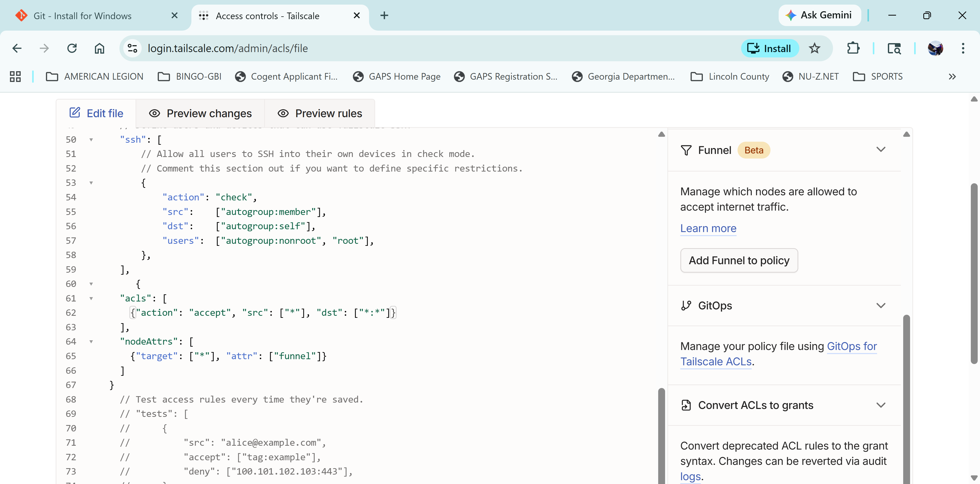Switch to the Edit file tab
The width and height of the screenshot is (980, 484).
(x=96, y=113)
